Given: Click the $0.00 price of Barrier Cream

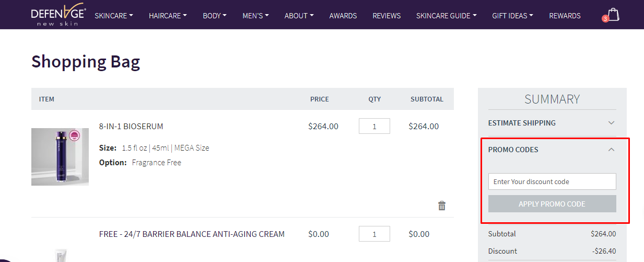Looking at the screenshot, I should coord(319,234).
